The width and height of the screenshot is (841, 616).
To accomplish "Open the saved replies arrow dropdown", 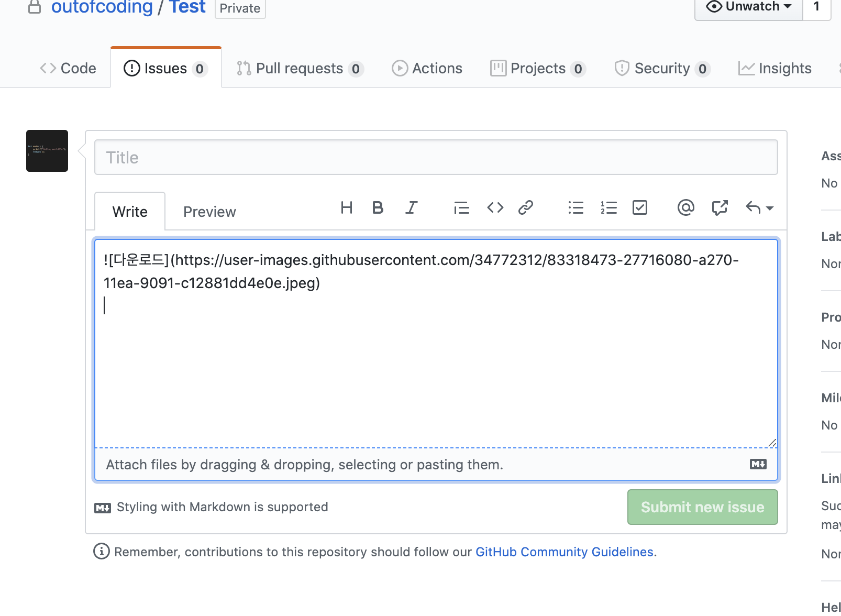I will click(759, 208).
